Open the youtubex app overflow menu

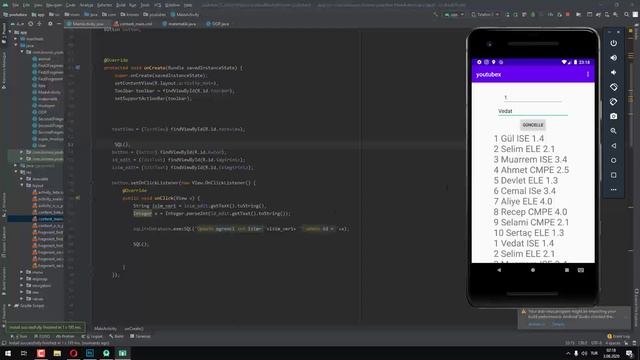click(588, 74)
